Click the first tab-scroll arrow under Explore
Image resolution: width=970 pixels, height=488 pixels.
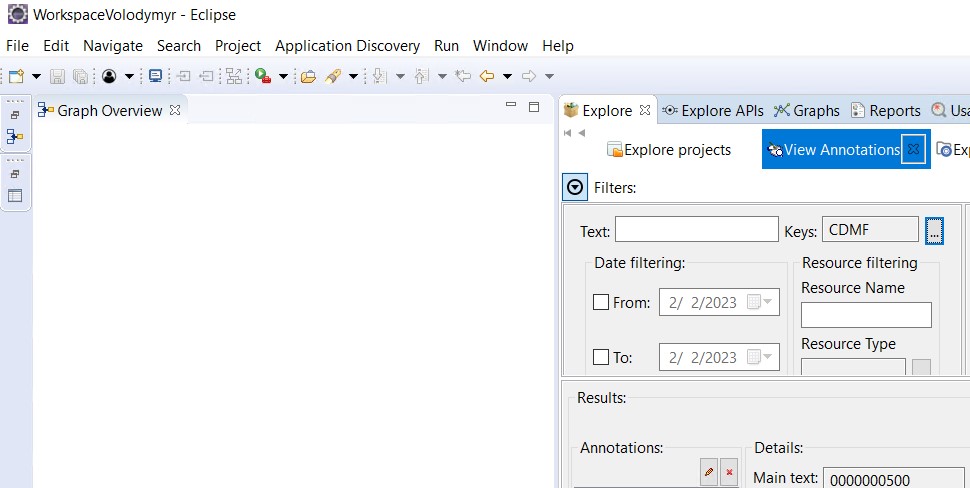pyautogui.click(x=567, y=133)
